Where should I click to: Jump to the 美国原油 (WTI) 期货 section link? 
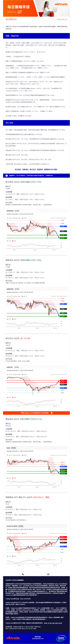pos(51,169)
